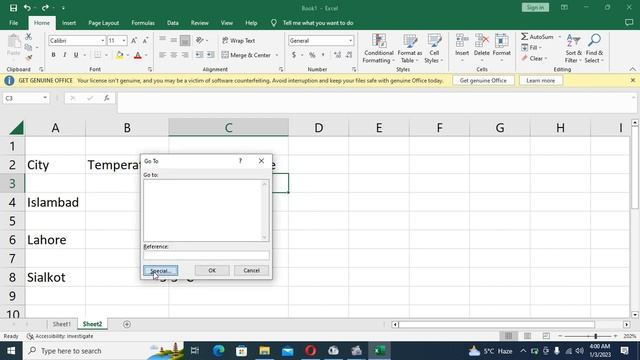Screen dimensions: 640x360
Task: Open Sort & Filter menu
Action: 573,49
